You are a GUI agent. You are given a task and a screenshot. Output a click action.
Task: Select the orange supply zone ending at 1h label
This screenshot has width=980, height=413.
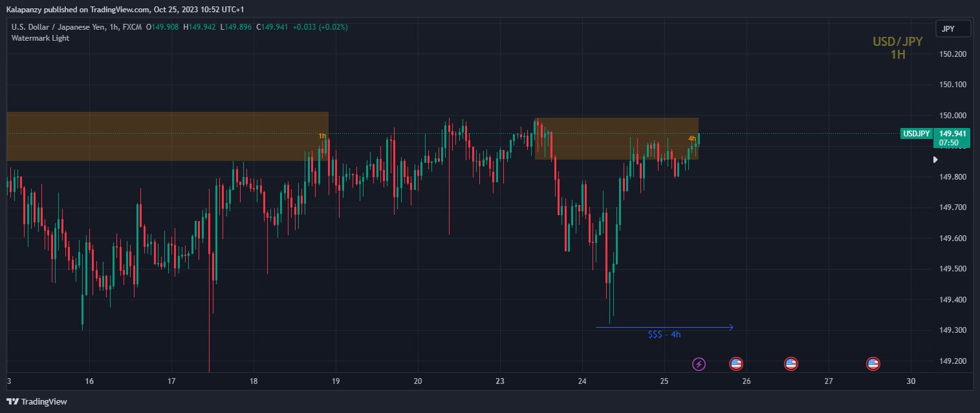point(168,136)
